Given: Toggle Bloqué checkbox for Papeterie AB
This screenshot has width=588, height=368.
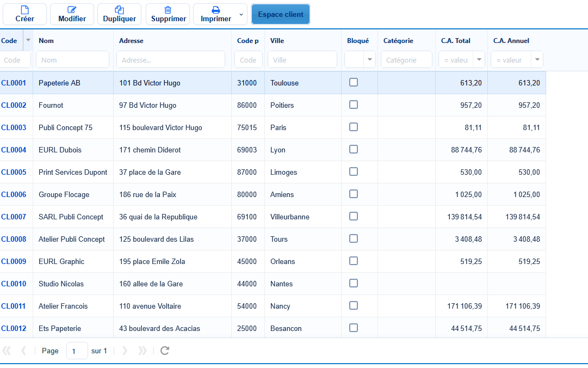Looking at the screenshot, I should pos(353,82).
